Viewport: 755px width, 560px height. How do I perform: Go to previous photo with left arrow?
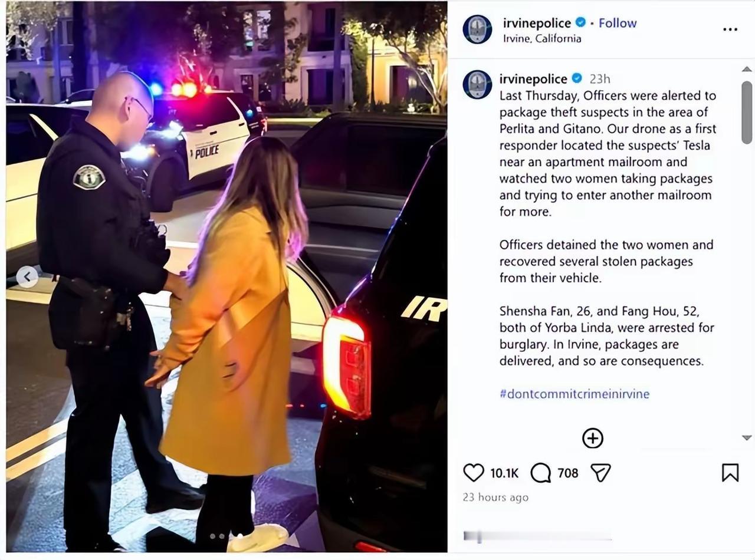(27, 276)
